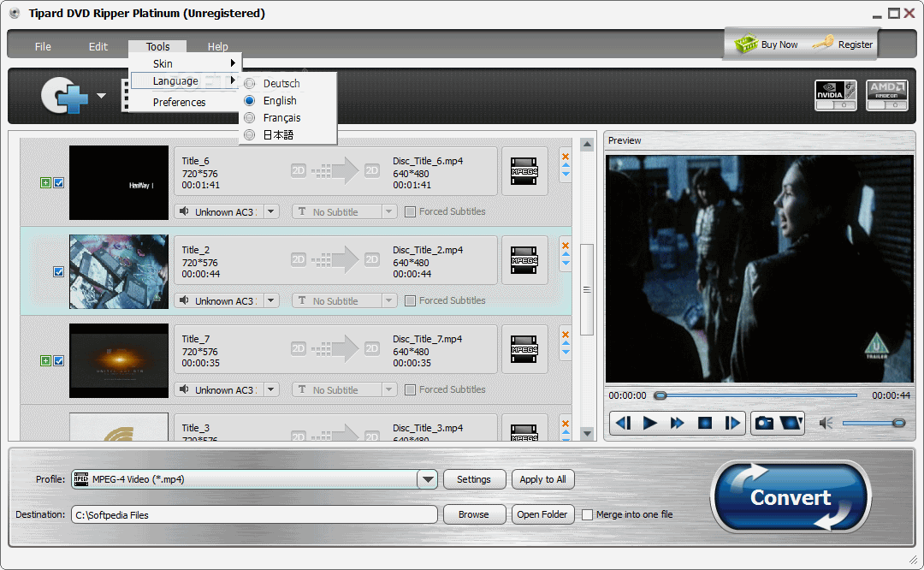Click the Buy Now cart icon
This screenshot has height=570, width=924.
coord(746,45)
